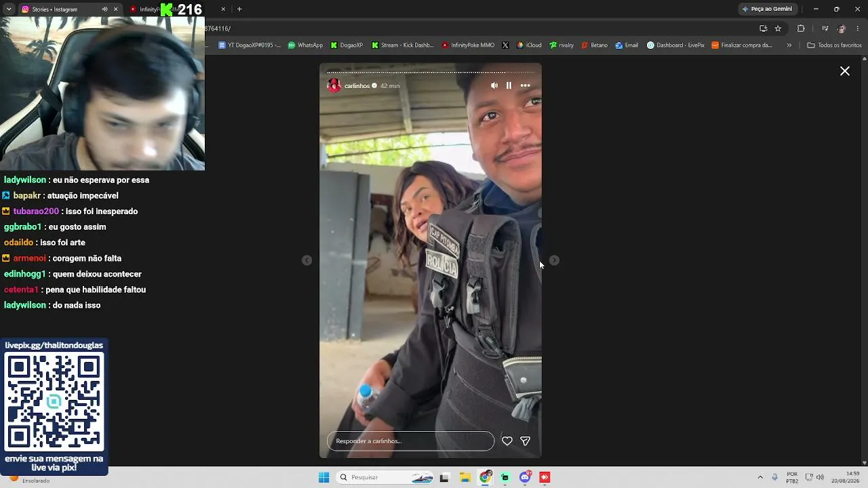Open the Chrome three-dot menu
Image resolution: width=868 pixels, height=488 pixels.
859,28
